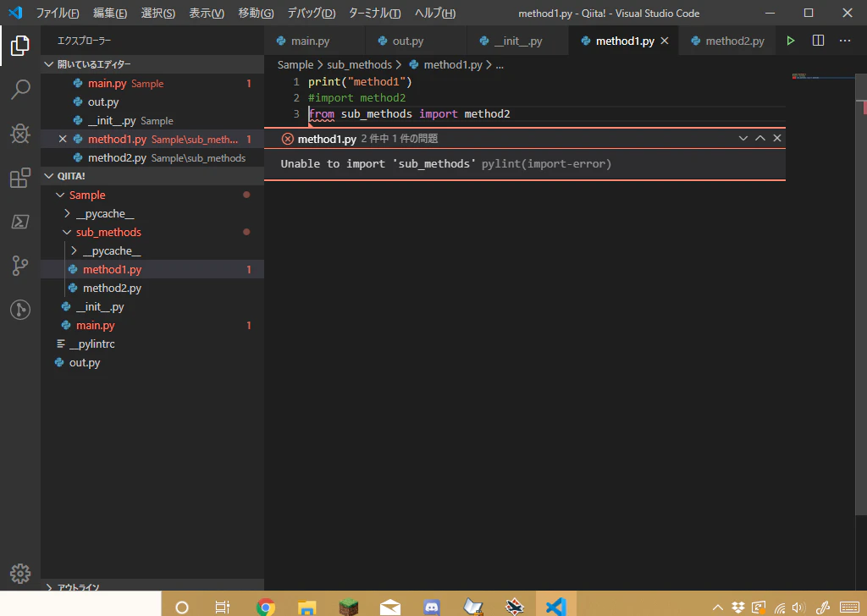Open the Debug view bug icon
The image size is (867, 616).
(x=20, y=133)
